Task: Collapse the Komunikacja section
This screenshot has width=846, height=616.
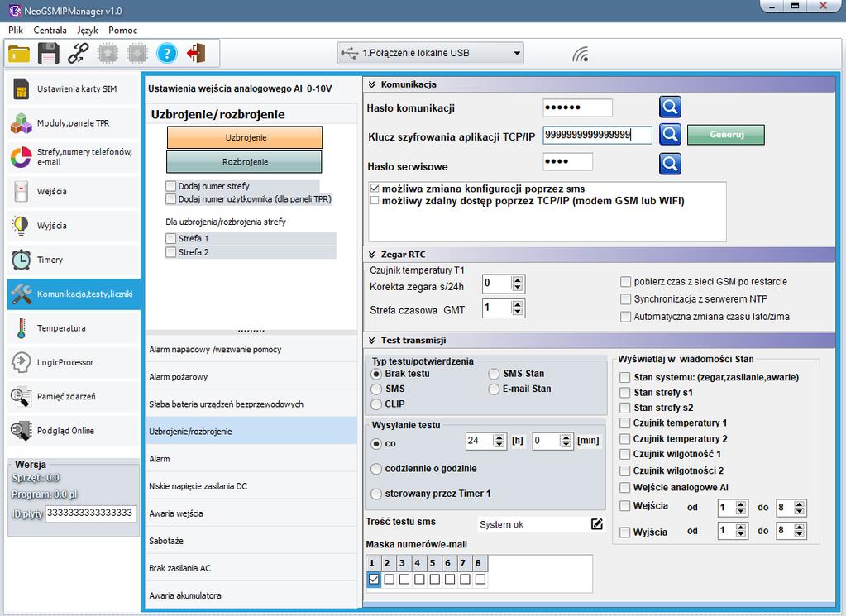Action: coord(372,84)
